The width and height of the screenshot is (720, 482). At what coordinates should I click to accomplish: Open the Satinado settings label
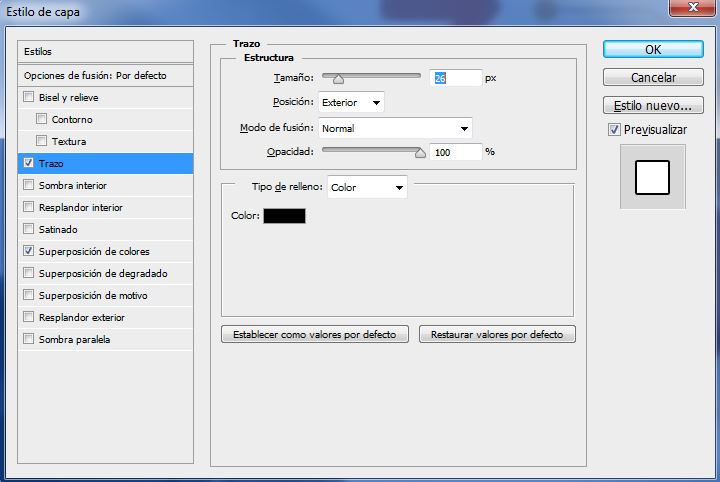(58, 230)
